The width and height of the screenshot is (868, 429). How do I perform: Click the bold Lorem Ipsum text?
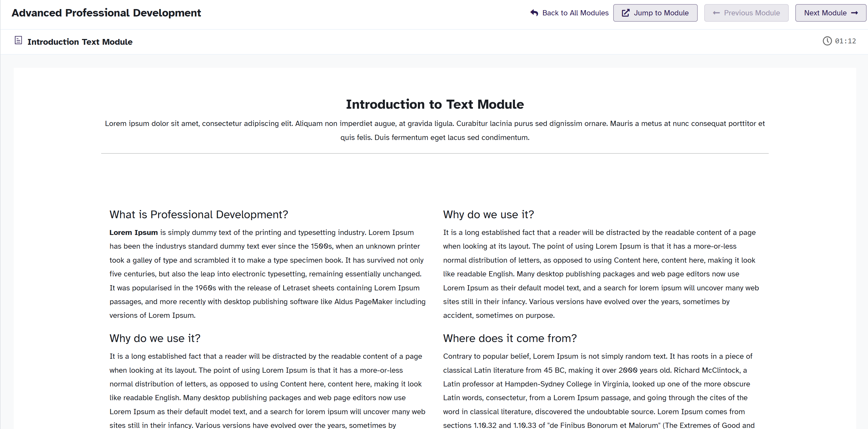[x=134, y=232]
